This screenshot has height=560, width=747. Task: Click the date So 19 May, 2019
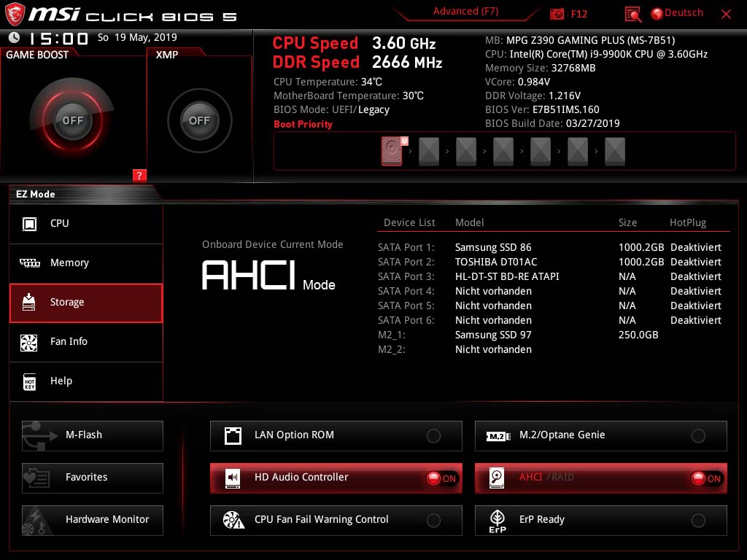137,38
